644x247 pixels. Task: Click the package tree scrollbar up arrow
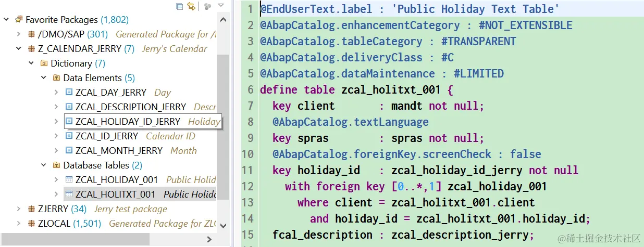(x=223, y=19)
